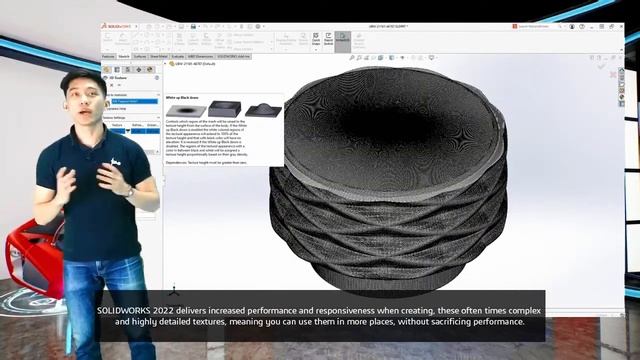
Task: Switch to the Sheet Metal tab
Action: pyautogui.click(x=159, y=57)
